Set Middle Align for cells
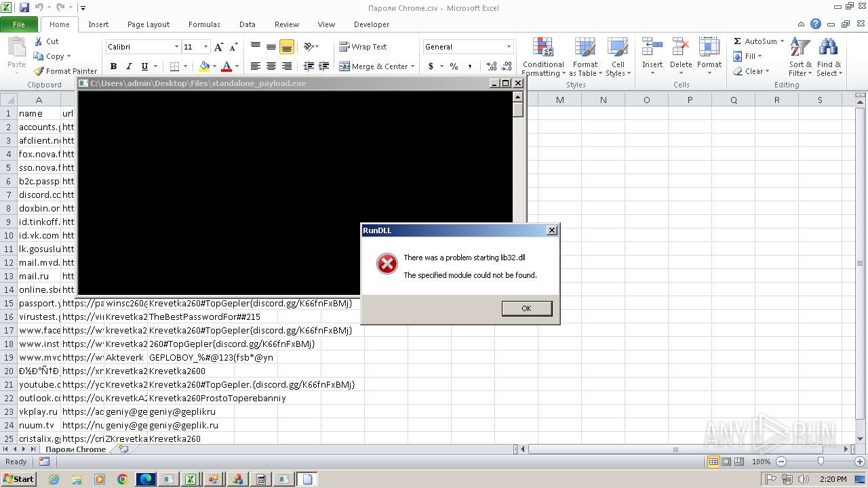868x488 pixels. tap(271, 47)
